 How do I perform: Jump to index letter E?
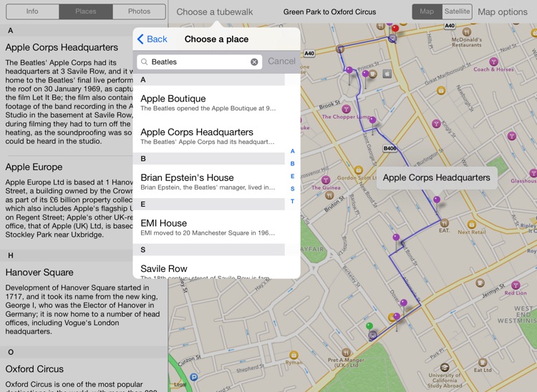click(292, 176)
